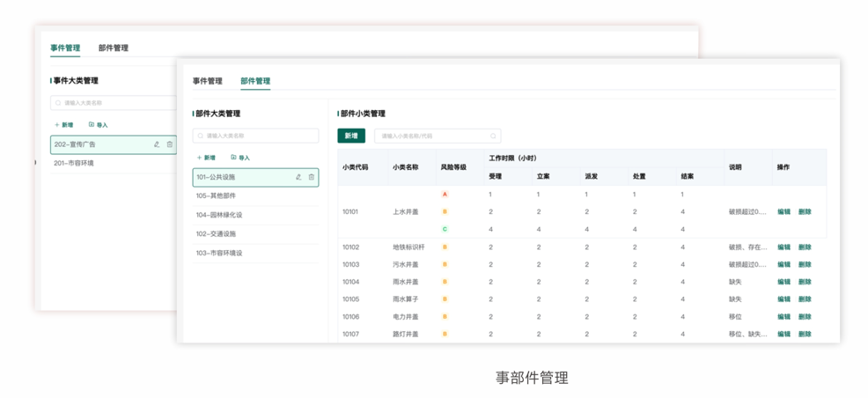
Task: Click name cell 电力井盖
Action: (405, 317)
